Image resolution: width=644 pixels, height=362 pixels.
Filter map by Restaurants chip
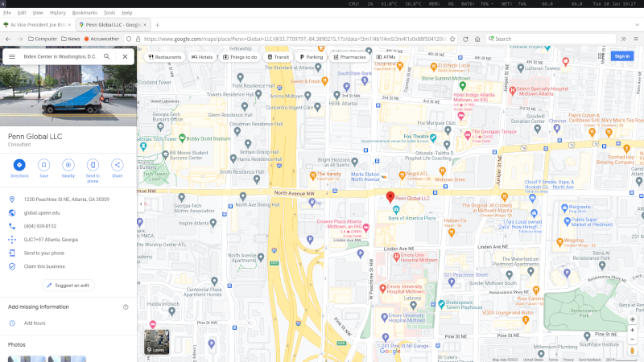pyautogui.click(x=165, y=57)
